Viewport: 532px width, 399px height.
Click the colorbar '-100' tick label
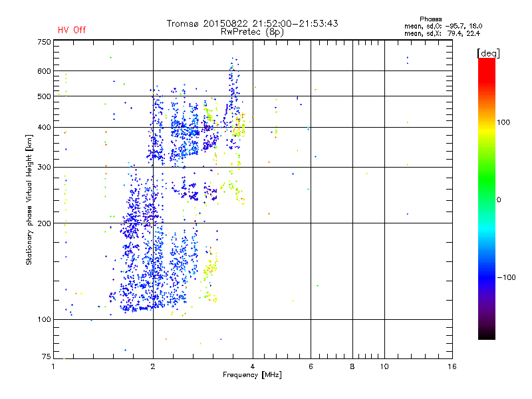point(507,277)
